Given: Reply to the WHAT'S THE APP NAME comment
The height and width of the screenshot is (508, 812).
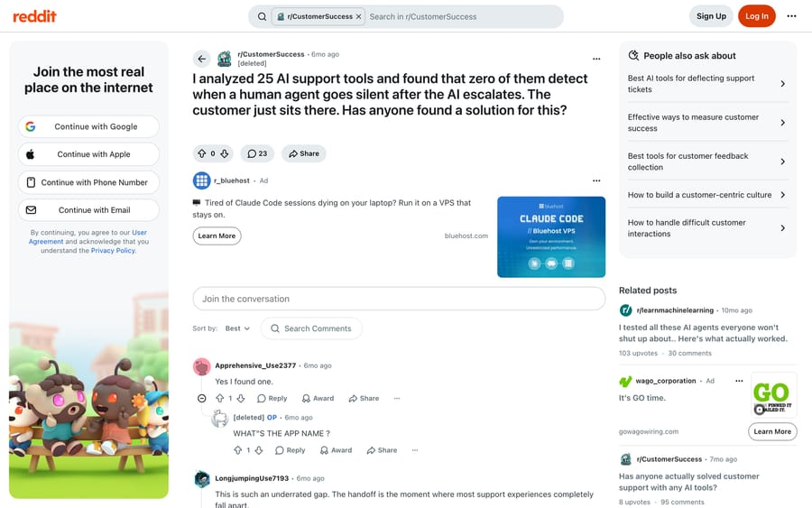Looking at the screenshot, I should click(x=290, y=450).
